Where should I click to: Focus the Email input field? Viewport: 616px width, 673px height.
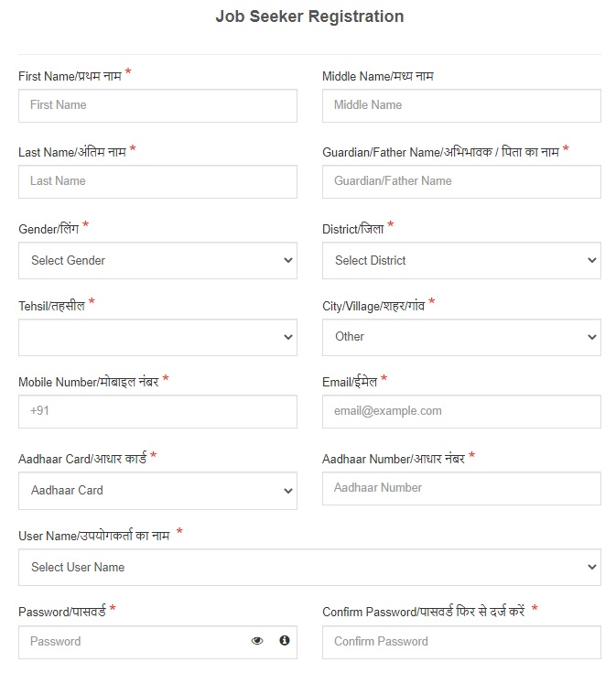461,411
